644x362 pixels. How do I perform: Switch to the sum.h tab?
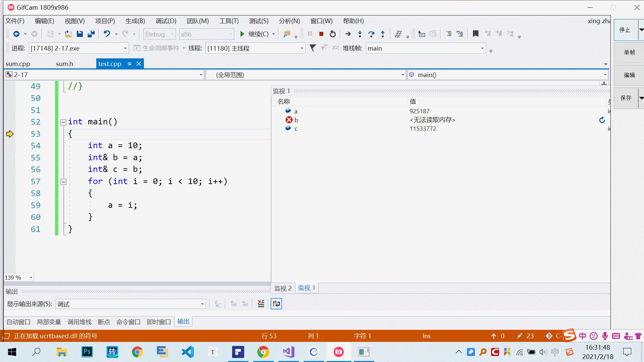tap(64, 64)
